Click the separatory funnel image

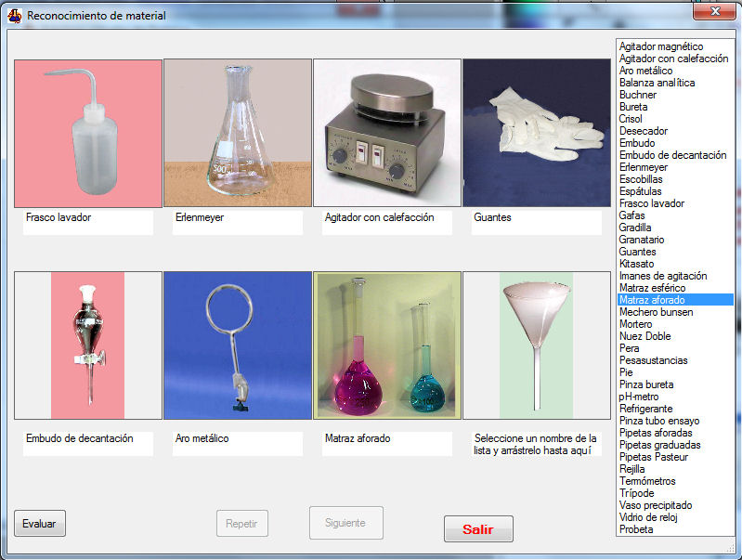[x=88, y=345]
